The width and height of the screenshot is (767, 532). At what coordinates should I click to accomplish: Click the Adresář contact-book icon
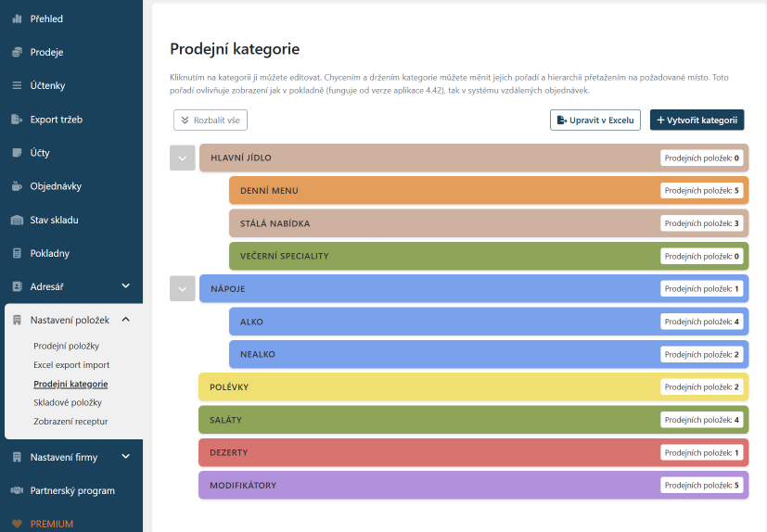coord(17,286)
